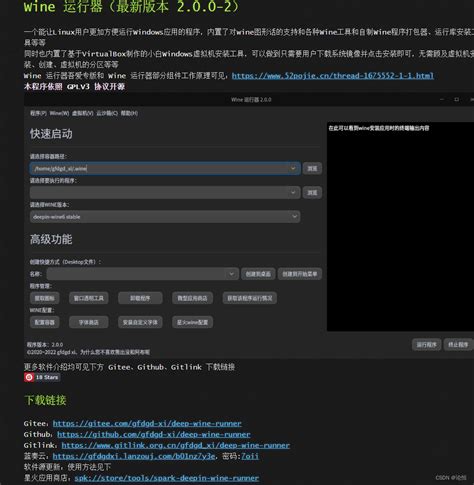This screenshot has width=474, height=485.
Task: Expand the shortcut 名称 combo box
Action: pyautogui.click(x=143, y=274)
